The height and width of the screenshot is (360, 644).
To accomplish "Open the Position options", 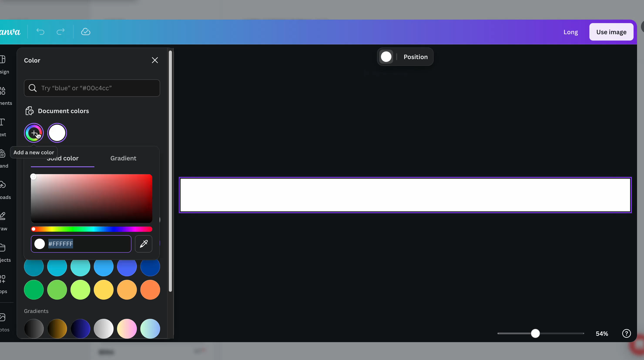I will click(x=416, y=57).
